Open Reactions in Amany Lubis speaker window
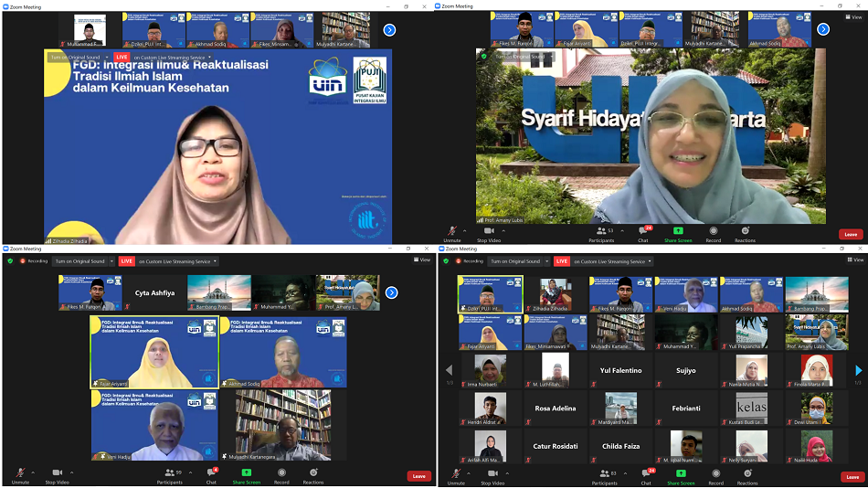Screen dimensions: 868x488 745,234
